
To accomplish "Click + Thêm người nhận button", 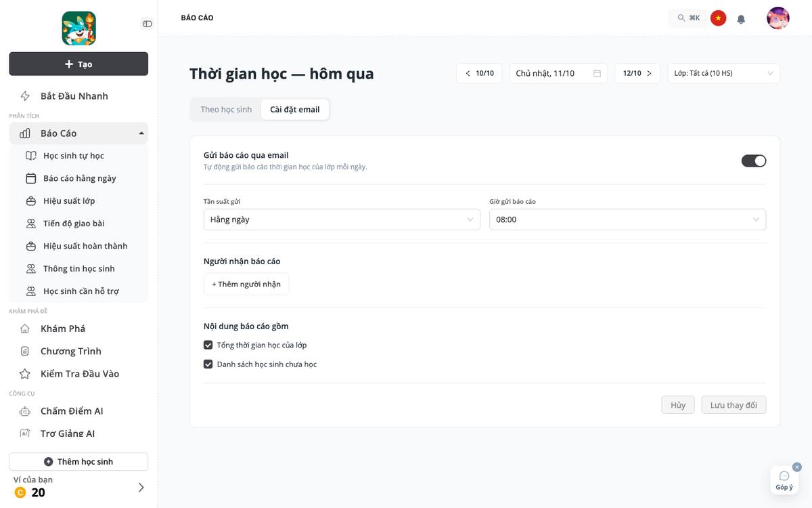I will click(246, 284).
